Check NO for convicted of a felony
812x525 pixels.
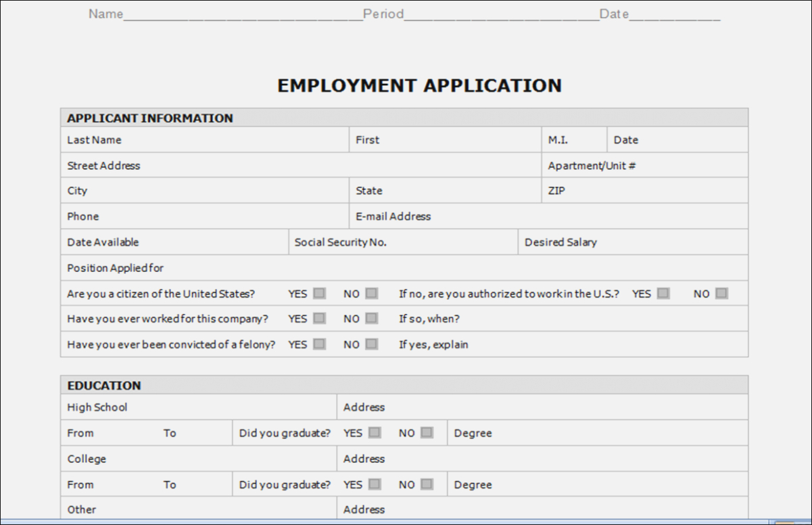(x=371, y=344)
